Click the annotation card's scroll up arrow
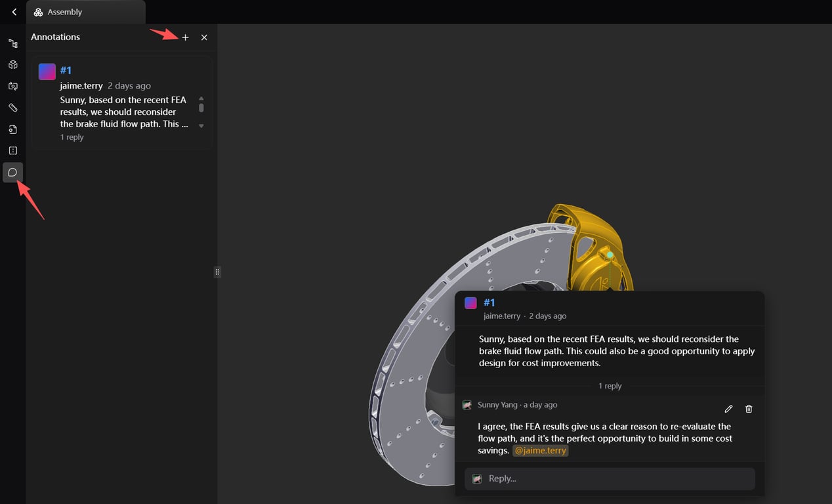The width and height of the screenshot is (832, 504). [201, 98]
